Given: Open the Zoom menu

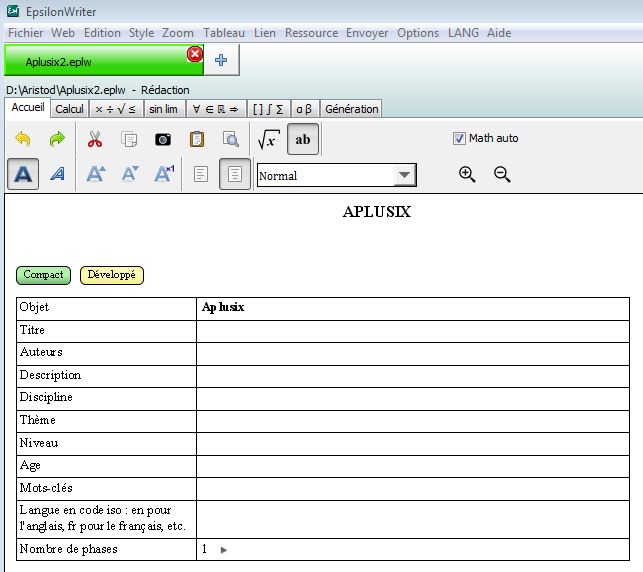Looking at the screenshot, I should pos(178,33).
